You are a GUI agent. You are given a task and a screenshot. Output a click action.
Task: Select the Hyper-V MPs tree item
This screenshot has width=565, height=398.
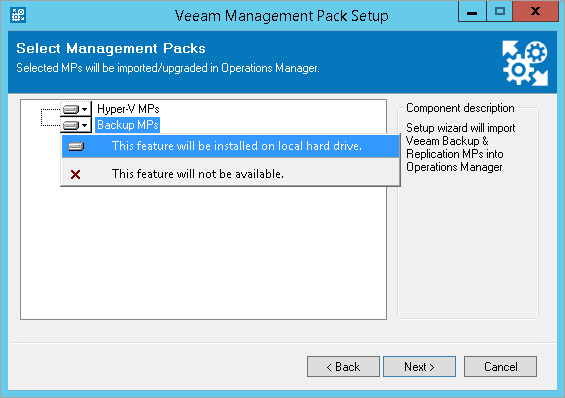click(x=128, y=109)
